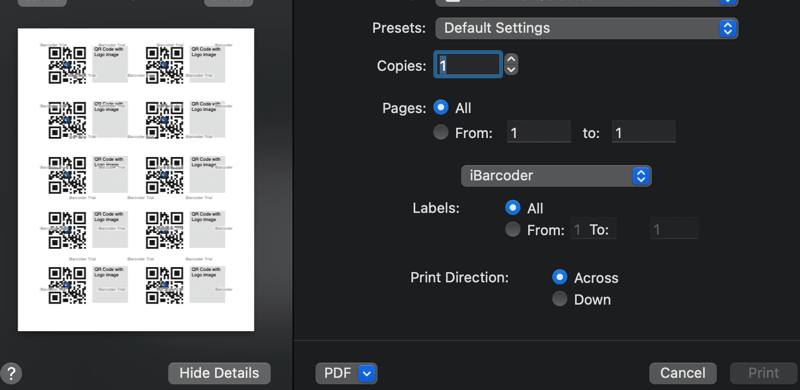Select the Pages All radio button
Screen dimensions: 800x390
coord(441,107)
